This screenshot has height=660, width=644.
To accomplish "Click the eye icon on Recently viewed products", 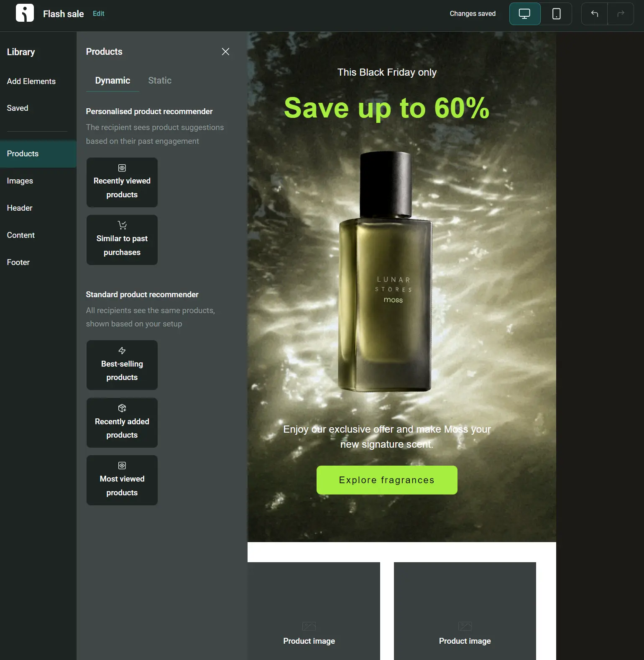I will 122,168.
